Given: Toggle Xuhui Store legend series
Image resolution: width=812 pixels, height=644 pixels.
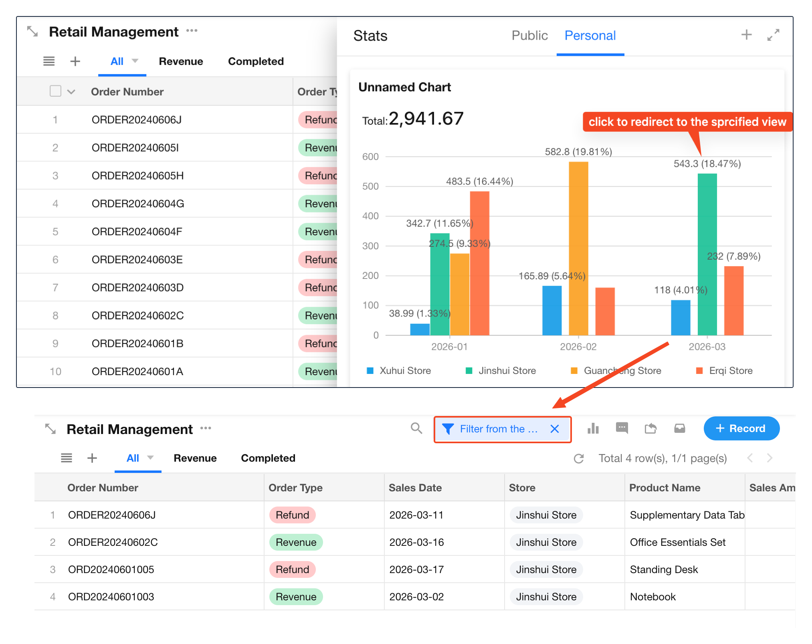Looking at the screenshot, I should pyautogui.click(x=405, y=371).
